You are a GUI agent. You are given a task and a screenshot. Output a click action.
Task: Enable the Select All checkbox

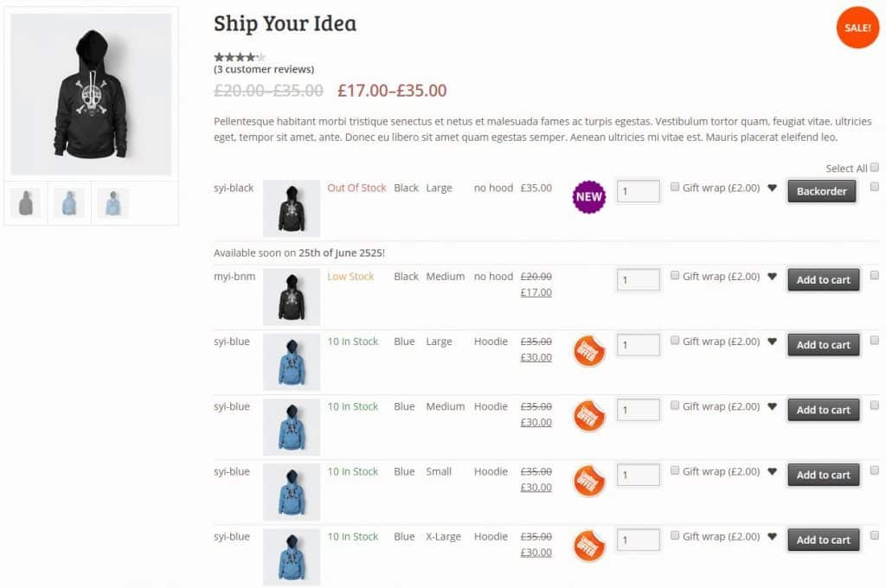point(876,168)
